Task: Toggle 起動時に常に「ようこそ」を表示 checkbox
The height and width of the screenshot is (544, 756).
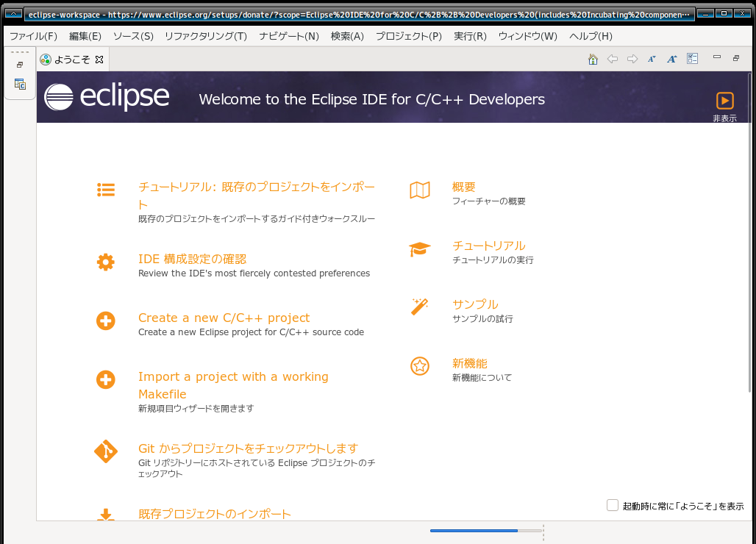Action: (613, 505)
